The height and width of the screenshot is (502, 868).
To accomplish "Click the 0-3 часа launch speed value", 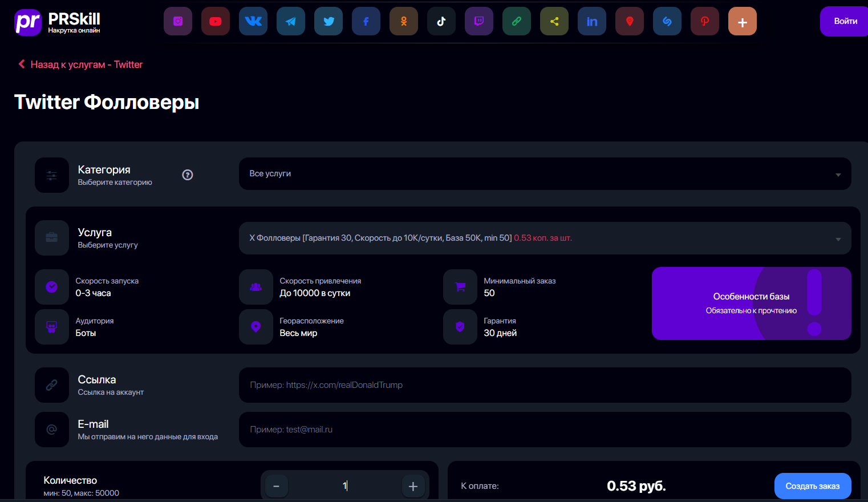I will (x=94, y=293).
